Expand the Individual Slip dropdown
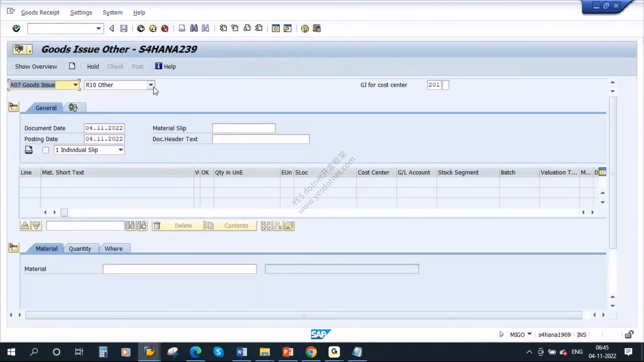This screenshot has width=644, height=362. tap(121, 150)
